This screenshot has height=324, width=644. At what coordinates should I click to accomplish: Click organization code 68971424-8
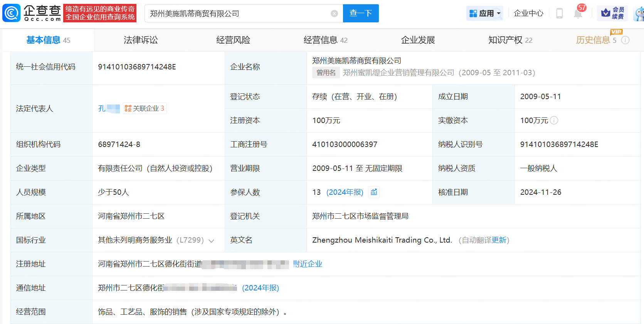pyautogui.click(x=119, y=144)
